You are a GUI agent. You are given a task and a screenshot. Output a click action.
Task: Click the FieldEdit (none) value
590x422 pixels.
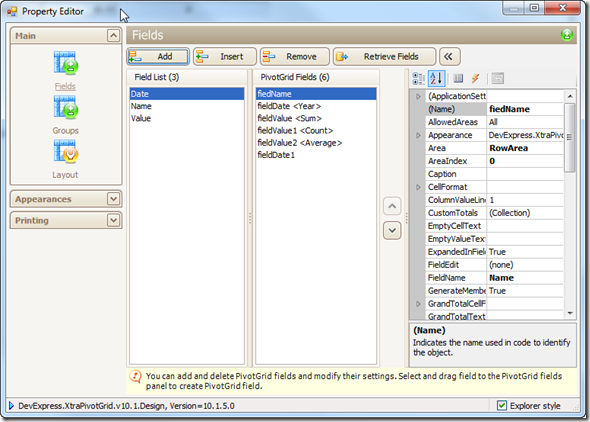(x=525, y=265)
